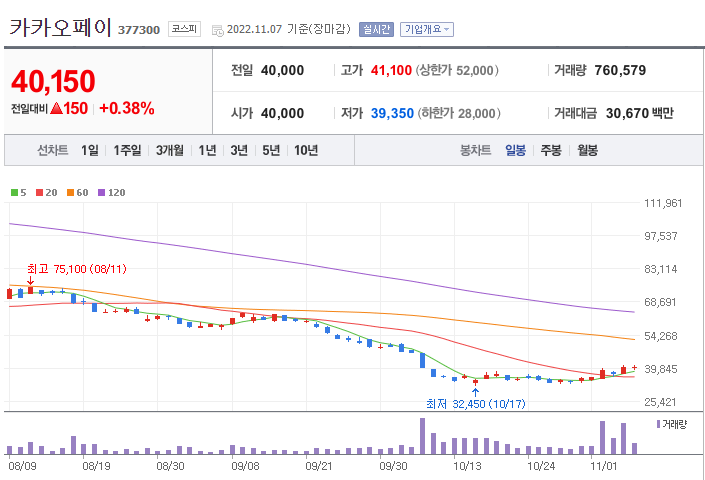Click the 하한가 28,000 lower limit text
Screen dimensions: 705x480
tap(459, 113)
